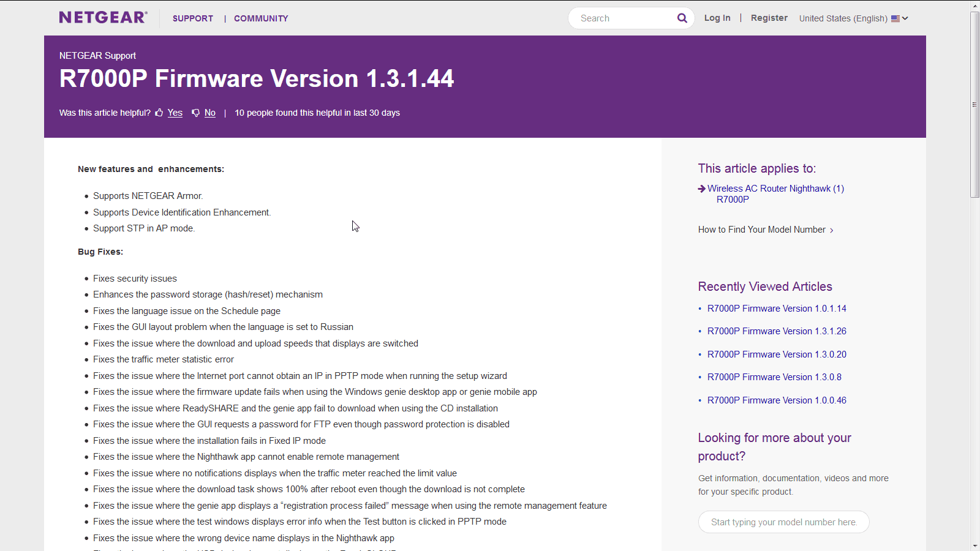The image size is (980, 551).
Task: Click 'Enhances the password storage' bullet
Action: (208, 294)
